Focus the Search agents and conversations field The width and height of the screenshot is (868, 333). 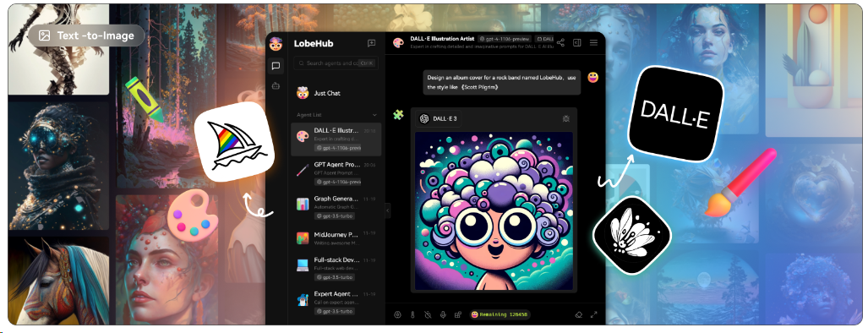pyautogui.click(x=336, y=63)
